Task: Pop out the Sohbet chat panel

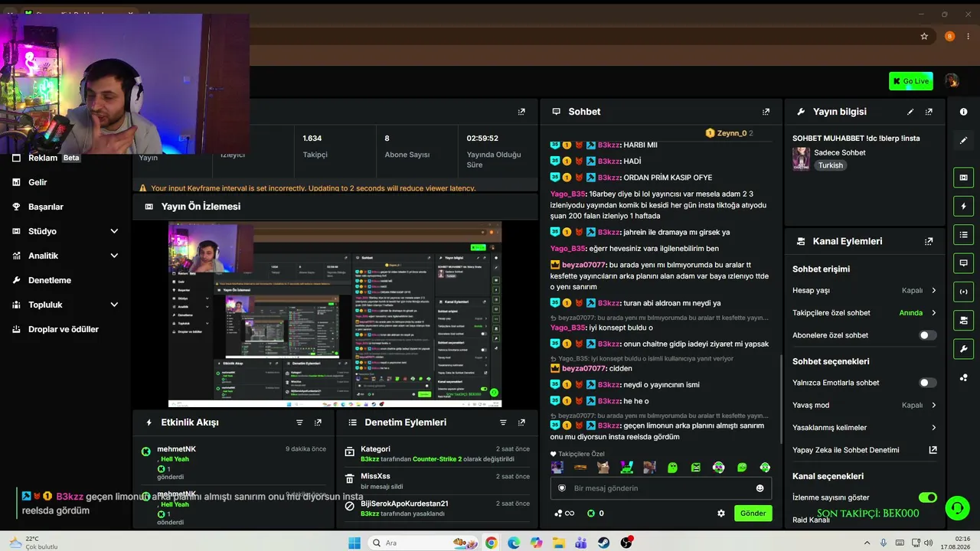Action: 766,112
